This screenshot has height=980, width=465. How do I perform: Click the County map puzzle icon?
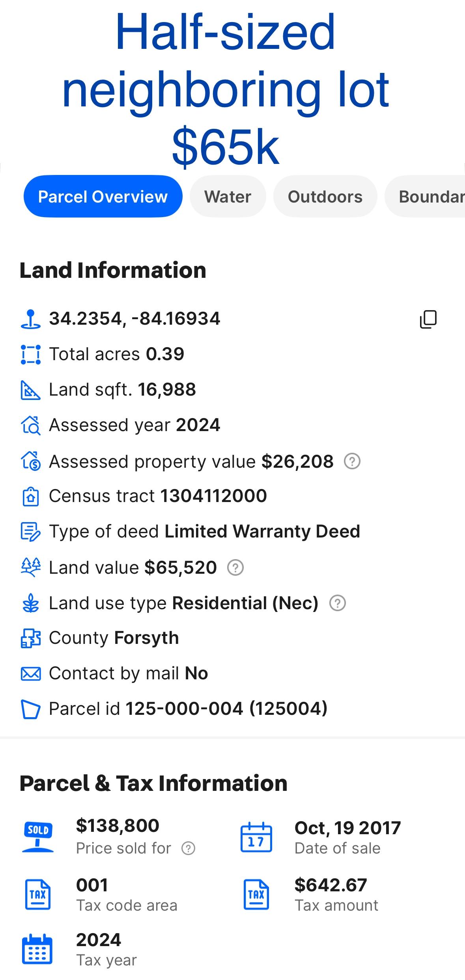[x=30, y=638]
